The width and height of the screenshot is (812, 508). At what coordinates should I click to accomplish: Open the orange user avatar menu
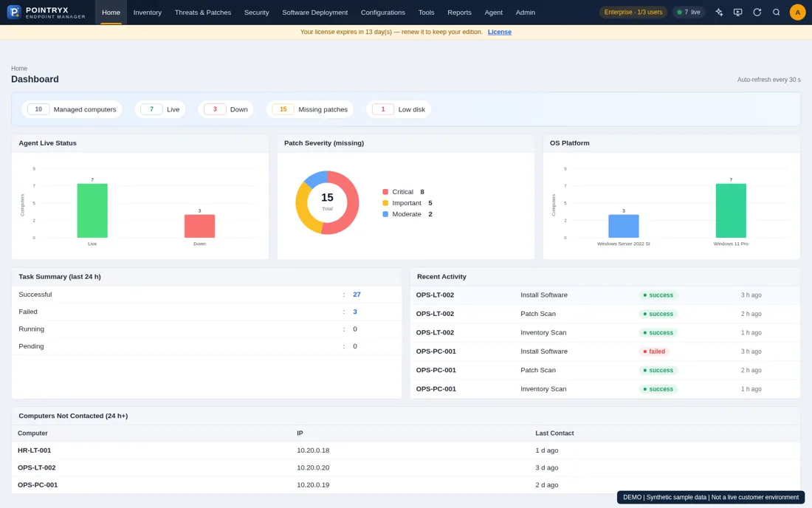click(x=797, y=13)
